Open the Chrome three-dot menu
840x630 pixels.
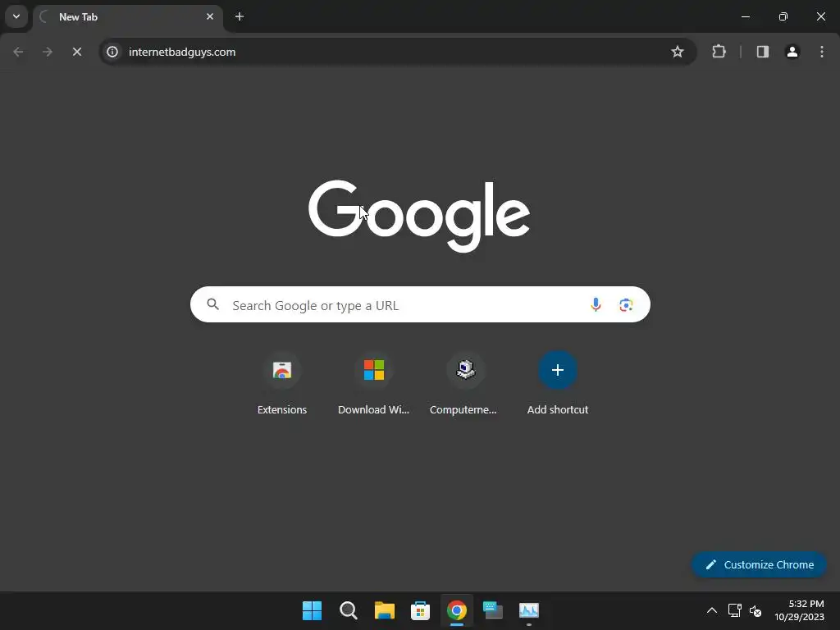[822, 52]
